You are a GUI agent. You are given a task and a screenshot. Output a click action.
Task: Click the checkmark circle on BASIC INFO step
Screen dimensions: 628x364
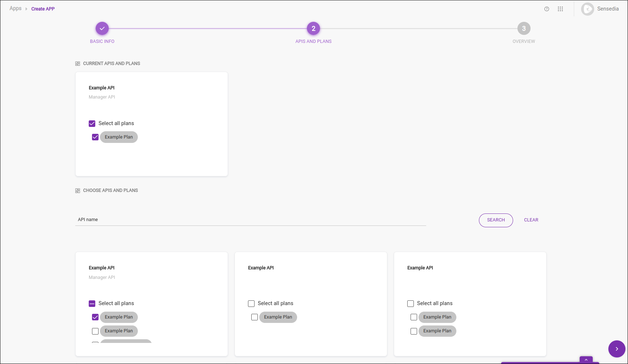pos(102,28)
